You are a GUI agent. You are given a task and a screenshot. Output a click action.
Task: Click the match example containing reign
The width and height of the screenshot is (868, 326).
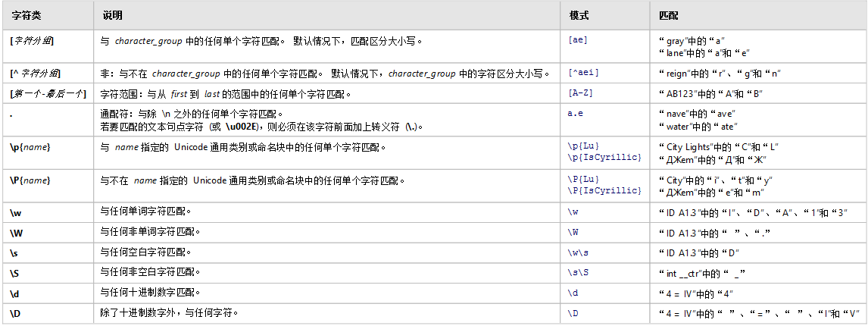click(x=720, y=74)
